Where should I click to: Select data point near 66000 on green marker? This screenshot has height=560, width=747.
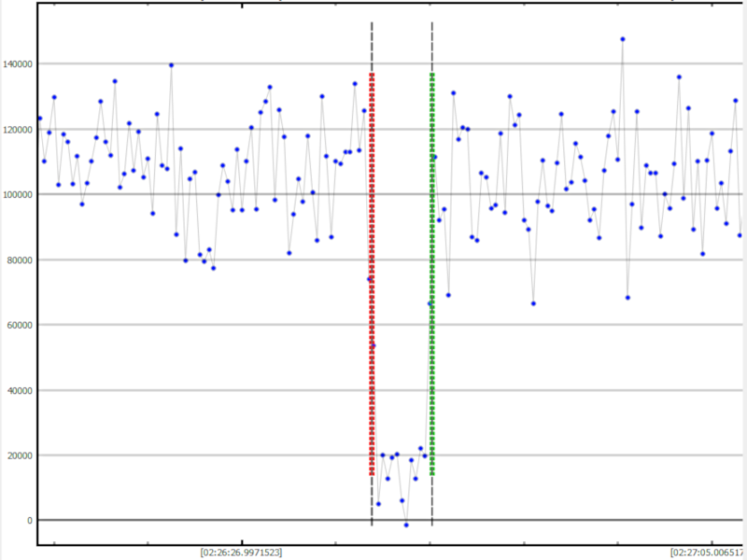point(430,303)
